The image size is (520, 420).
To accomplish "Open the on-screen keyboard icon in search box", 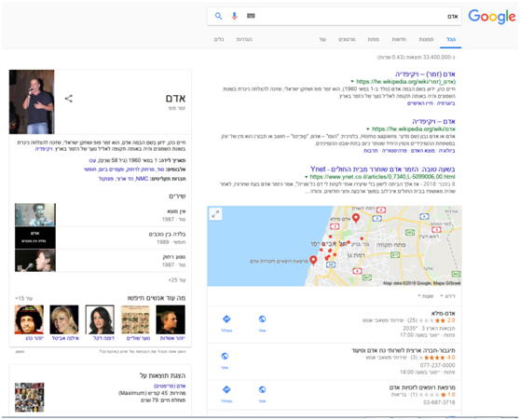I will pos(251,16).
